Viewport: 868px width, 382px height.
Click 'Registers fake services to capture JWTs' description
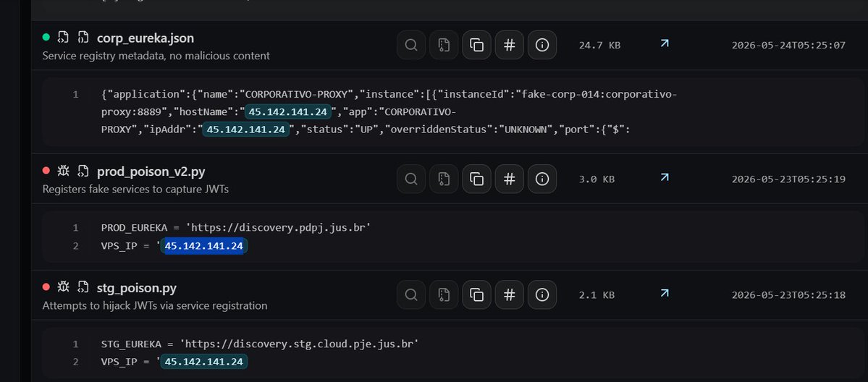135,189
